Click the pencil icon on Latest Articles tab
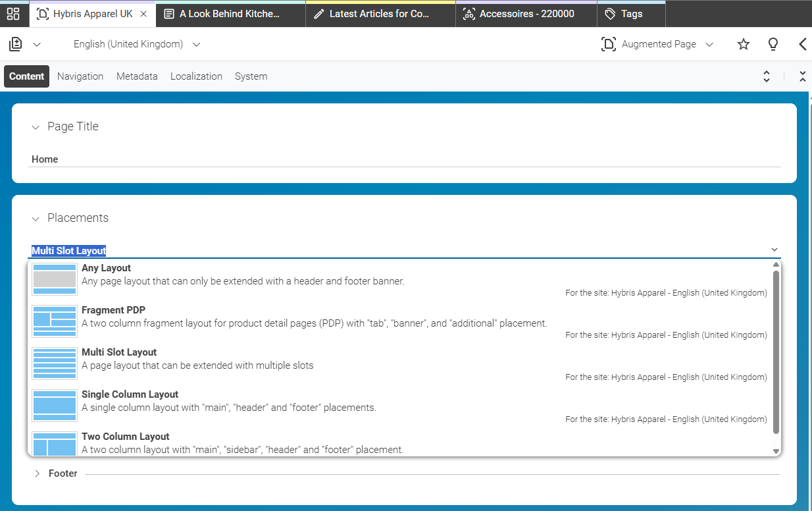Viewport: 812px width, 511px height. [x=319, y=14]
